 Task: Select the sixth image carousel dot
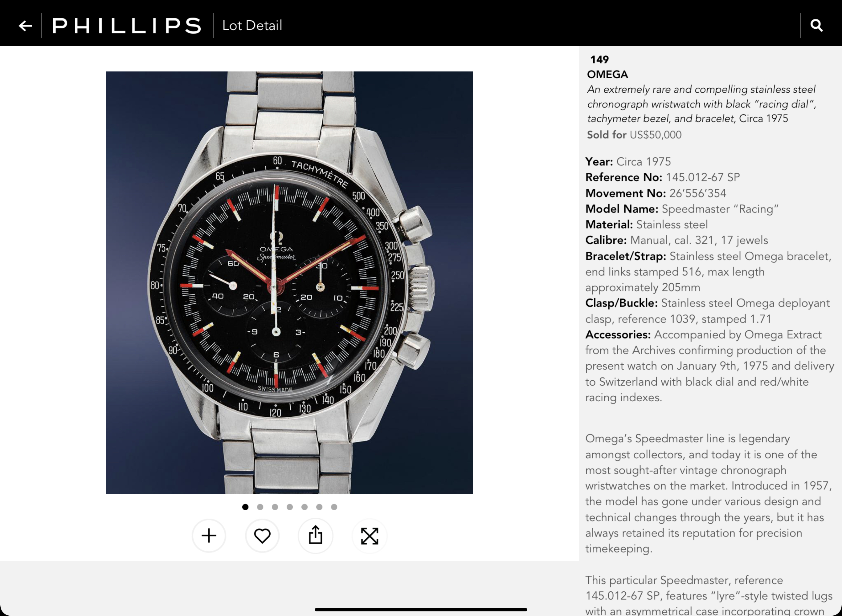pyautogui.click(x=319, y=507)
